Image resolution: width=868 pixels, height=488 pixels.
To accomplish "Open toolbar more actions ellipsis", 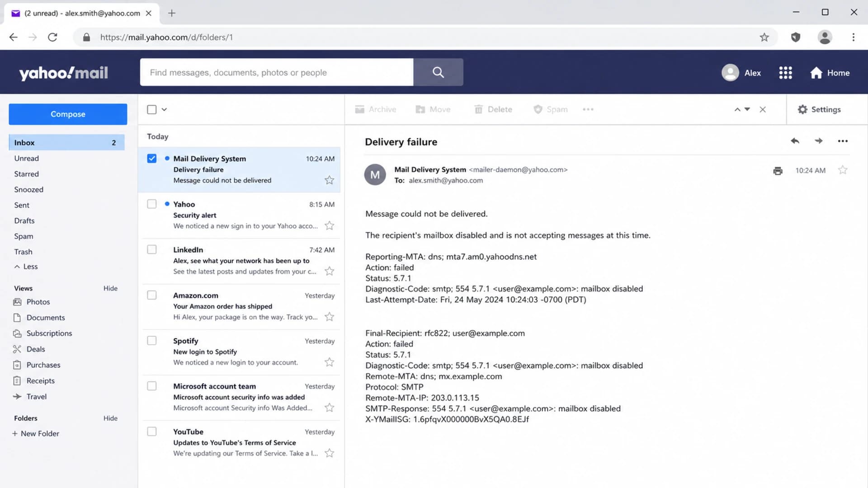I will click(x=588, y=109).
